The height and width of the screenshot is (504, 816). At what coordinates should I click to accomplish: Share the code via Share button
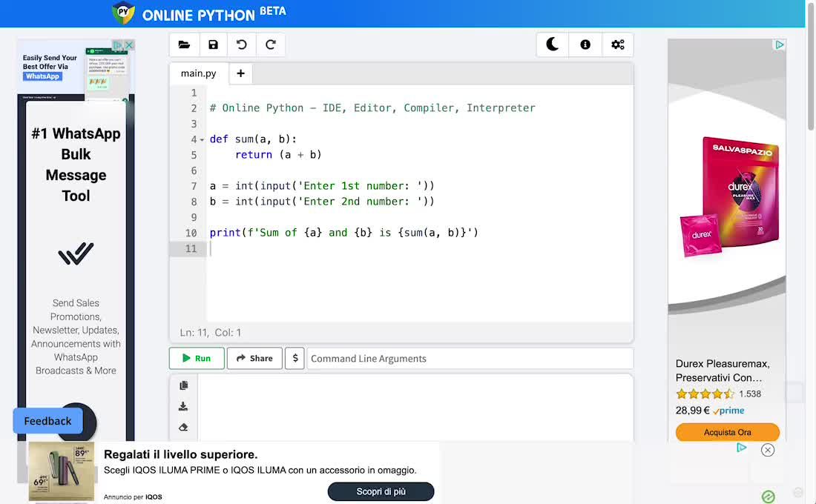tap(254, 358)
